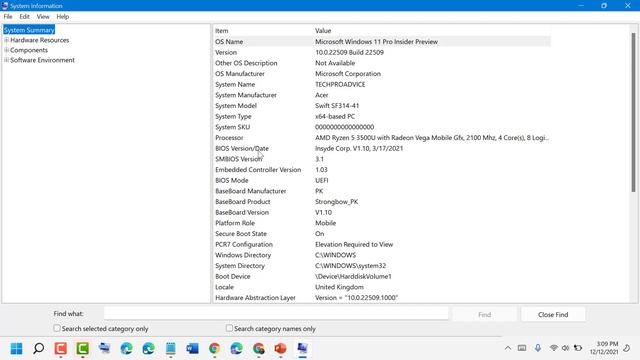640x360 pixels.
Task: Open the Help menu
Action: point(62,16)
